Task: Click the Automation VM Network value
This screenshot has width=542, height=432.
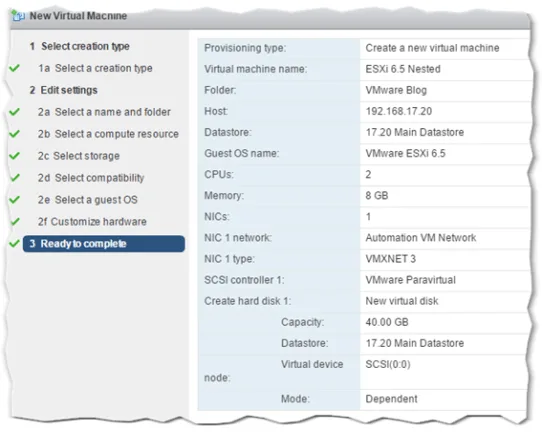Action: pos(421,237)
